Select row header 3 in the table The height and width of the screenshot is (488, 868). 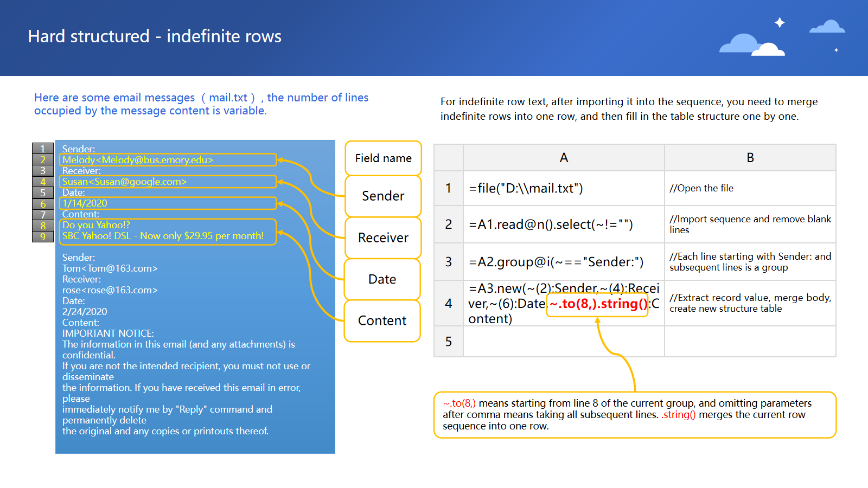(x=449, y=262)
